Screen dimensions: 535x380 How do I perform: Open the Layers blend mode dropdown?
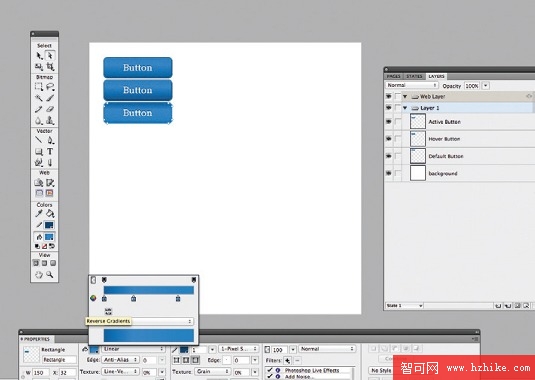click(x=412, y=85)
